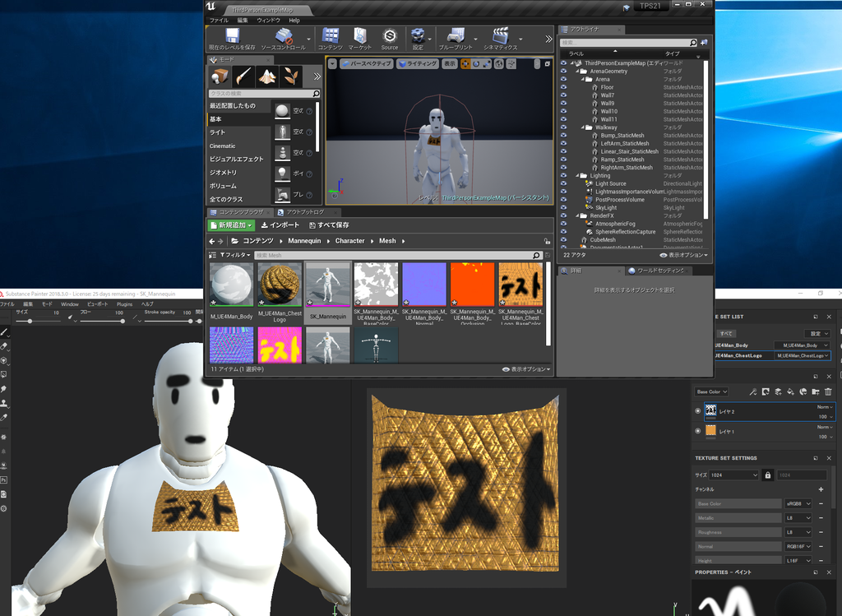The width and height of the screenshot is (842, 616).
Task: Open the M_UE4Man_Body material dropdown
Action: (802, 345)
